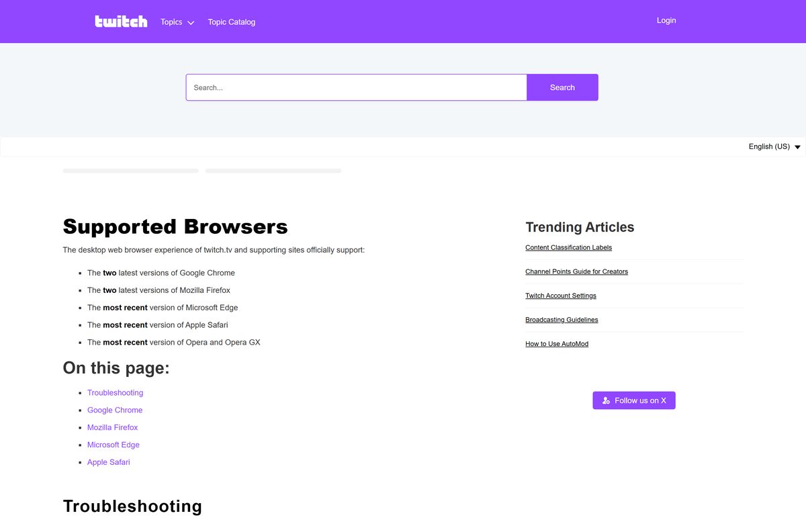806x532 pixels.
Task: Open Twitch Account Settings article
Action: [x=560, y=296]
